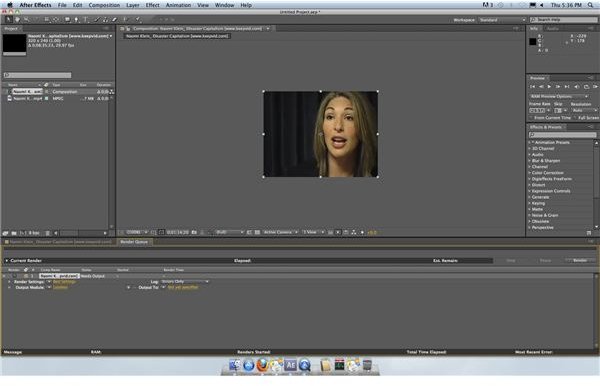600x386 pixels.
Task: Select the Zoom tool in toolbar
Action: tap(26, 20)
